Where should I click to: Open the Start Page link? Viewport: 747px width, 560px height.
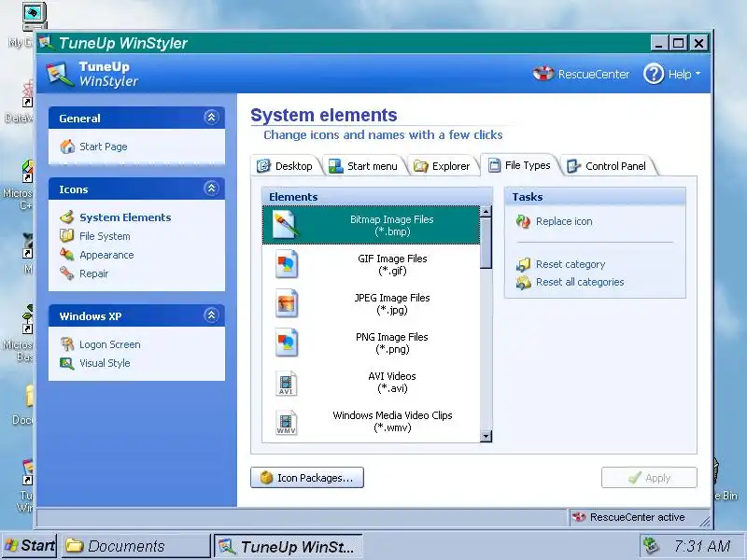pyautogui.click(x=104, y=147)
